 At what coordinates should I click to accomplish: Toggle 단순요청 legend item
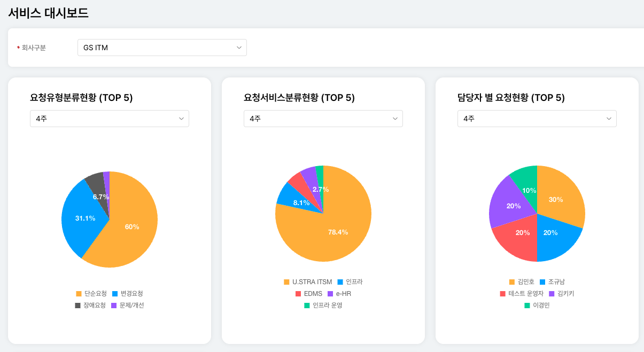coord(91,294)
